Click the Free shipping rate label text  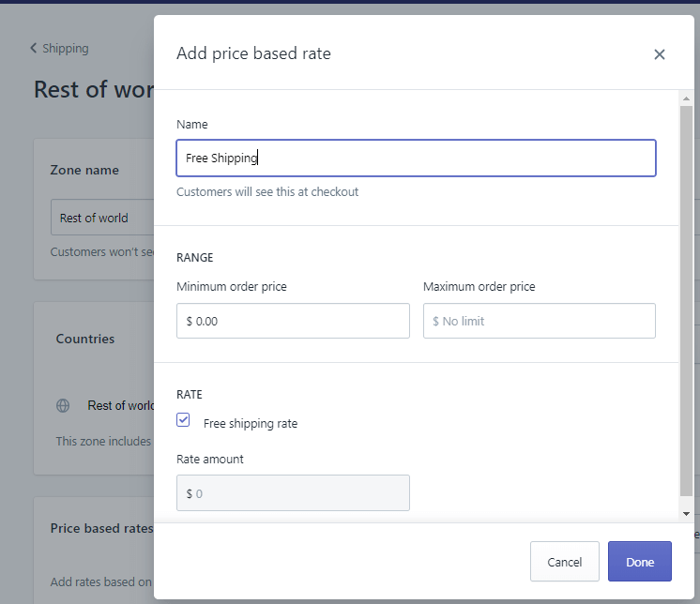tap(251, 423)
